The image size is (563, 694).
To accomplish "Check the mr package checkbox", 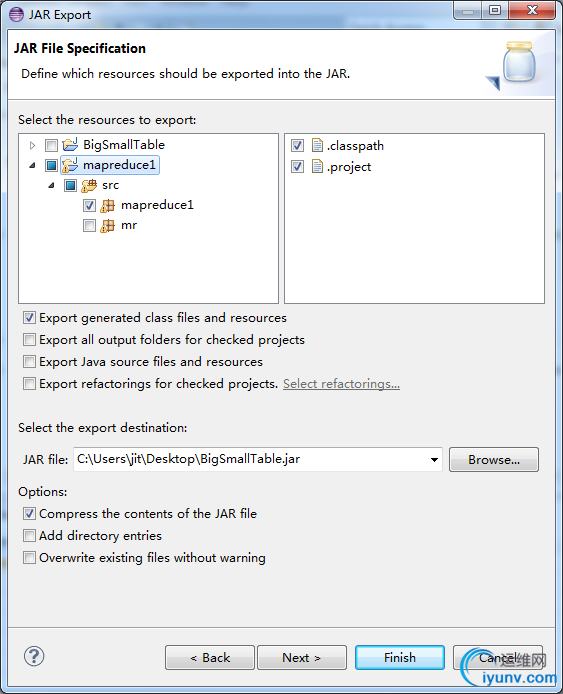I will (x=89, y=226).
